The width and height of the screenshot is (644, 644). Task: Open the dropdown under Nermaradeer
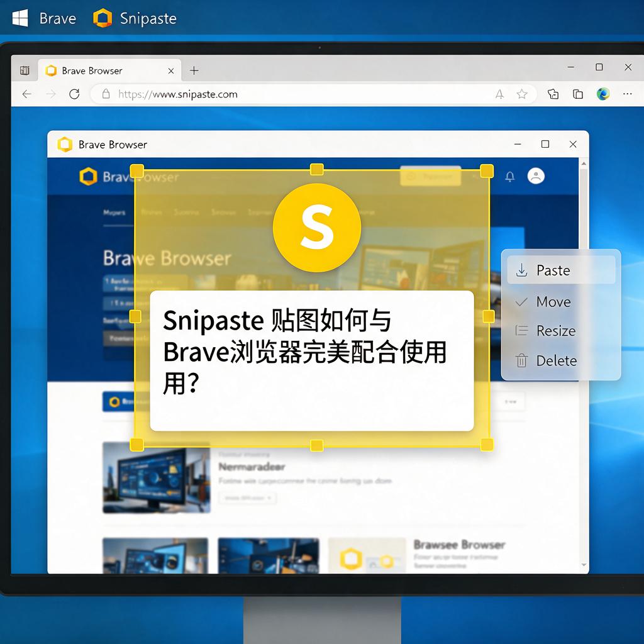click(x=248, y=498)
